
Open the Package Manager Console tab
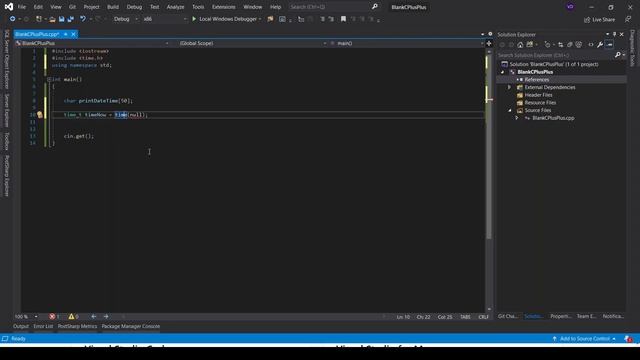[131, 326]
